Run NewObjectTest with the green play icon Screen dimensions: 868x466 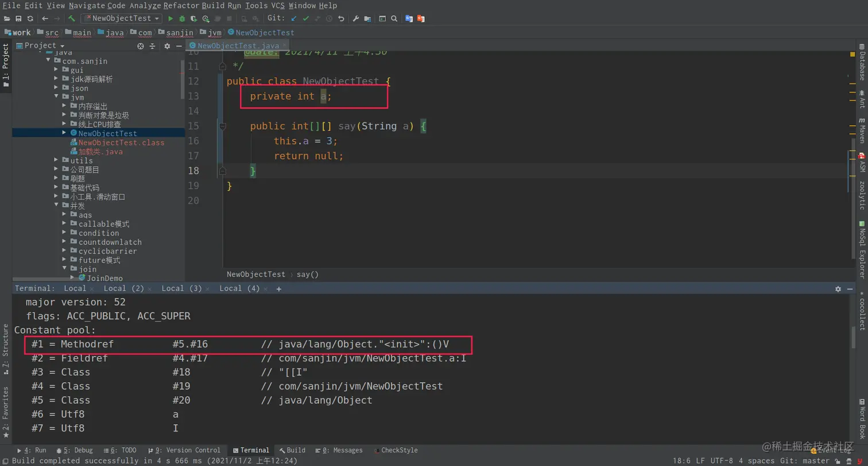click(170, 18)
